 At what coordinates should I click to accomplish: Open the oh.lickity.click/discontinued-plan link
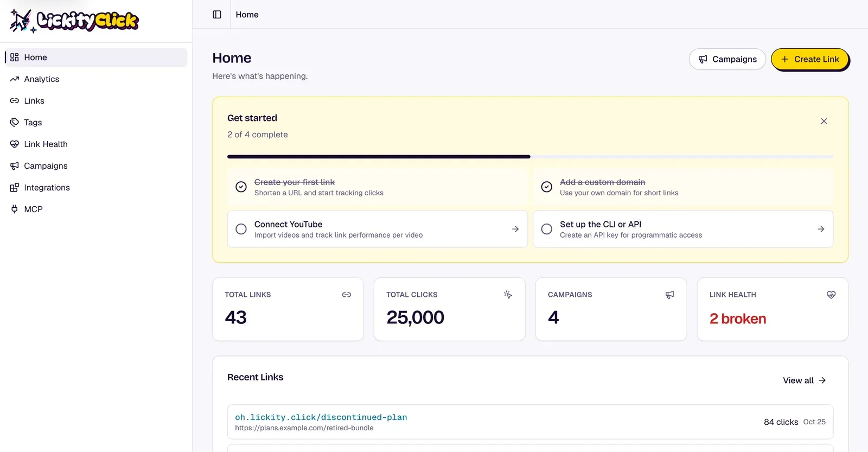pyautogui.click(x=321, y=417)
